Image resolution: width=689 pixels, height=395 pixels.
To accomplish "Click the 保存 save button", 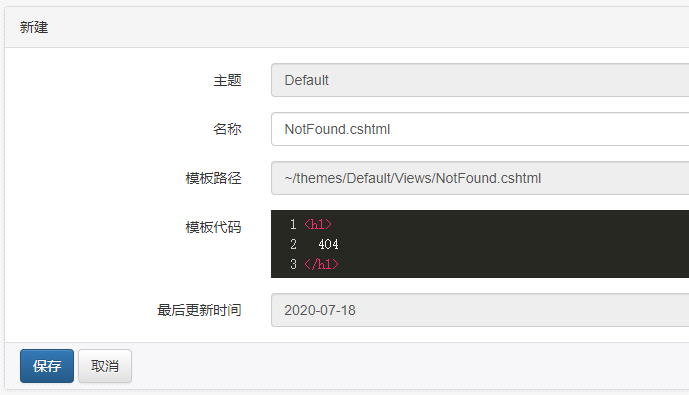I will (x=47, y=366).
